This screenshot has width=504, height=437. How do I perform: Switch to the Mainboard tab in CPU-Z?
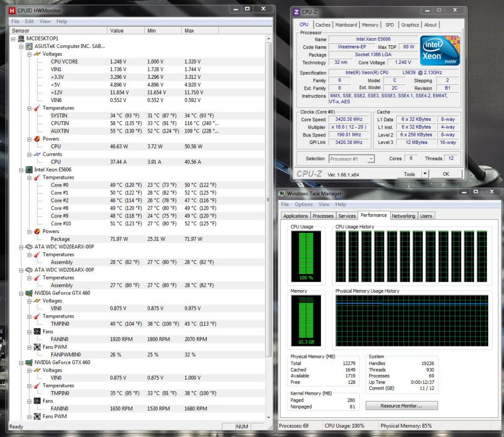point(346,25)
